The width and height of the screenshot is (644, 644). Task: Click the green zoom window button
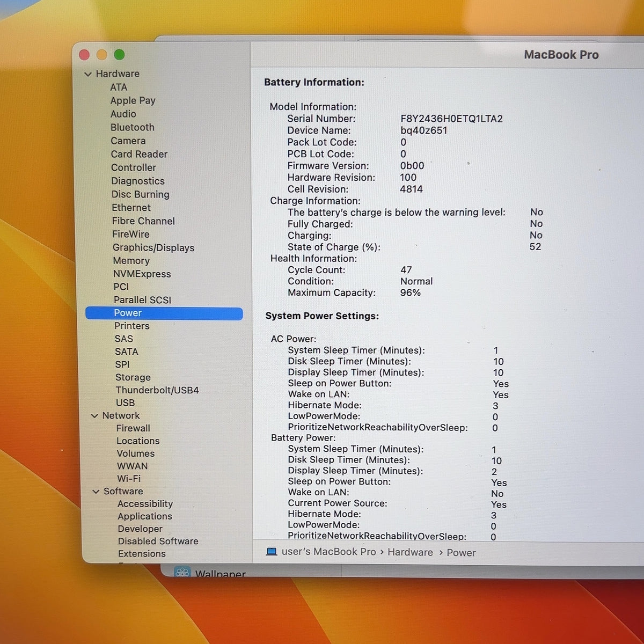tap(119, 55)
